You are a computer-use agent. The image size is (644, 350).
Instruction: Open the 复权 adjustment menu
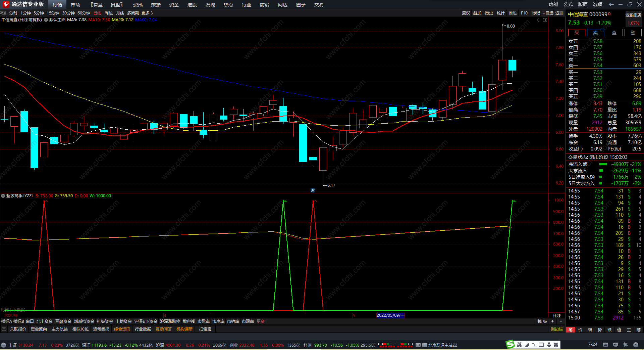466,13
